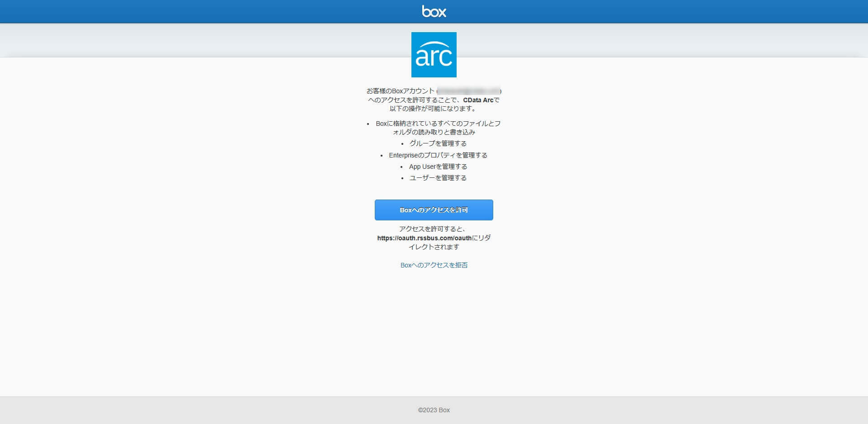Click the https://oauth.rssbus.com/oauth redirect URL text
Image resolution: width=868 pixels, height=424 pixels.
click(x=425, y=238)
